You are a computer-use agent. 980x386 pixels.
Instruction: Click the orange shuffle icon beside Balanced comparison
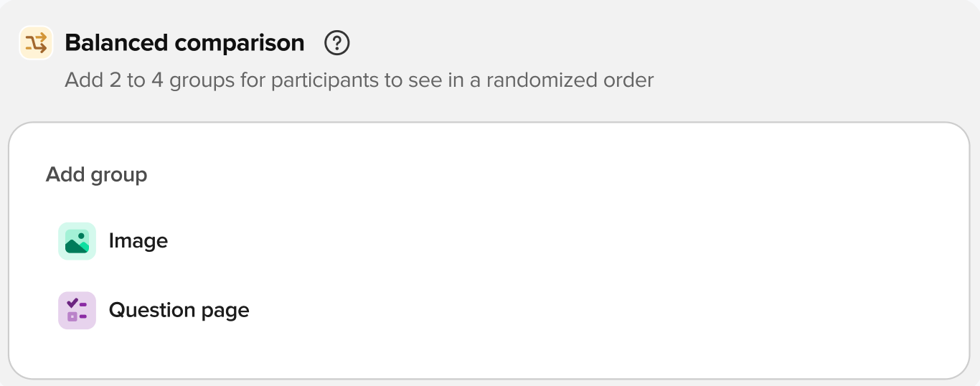pos(36,43)
